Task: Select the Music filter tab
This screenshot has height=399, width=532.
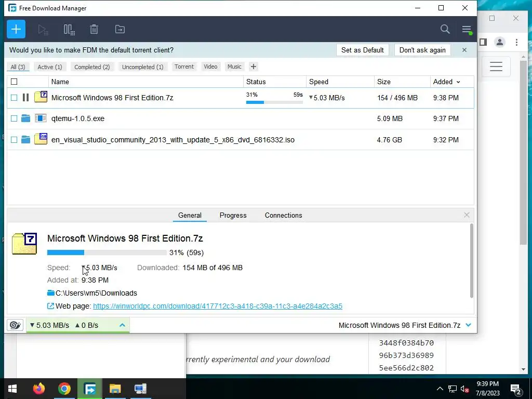Action: (x=234, y=67)
